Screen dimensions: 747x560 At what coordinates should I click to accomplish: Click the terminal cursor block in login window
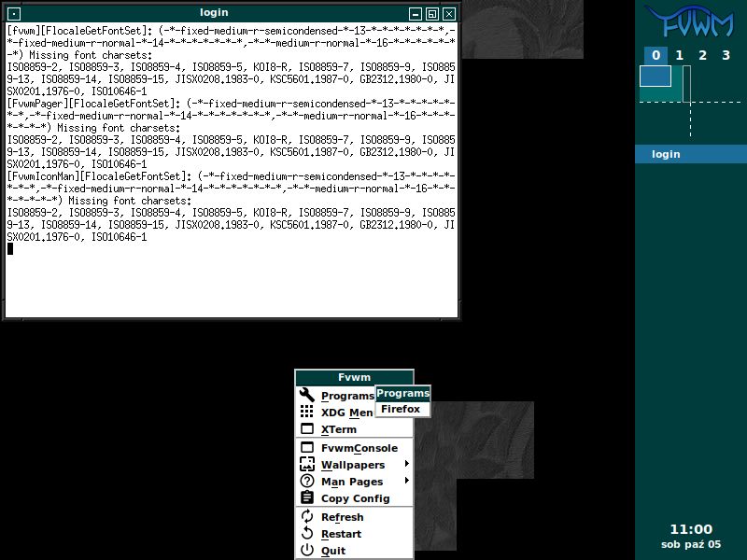point(10,248)
